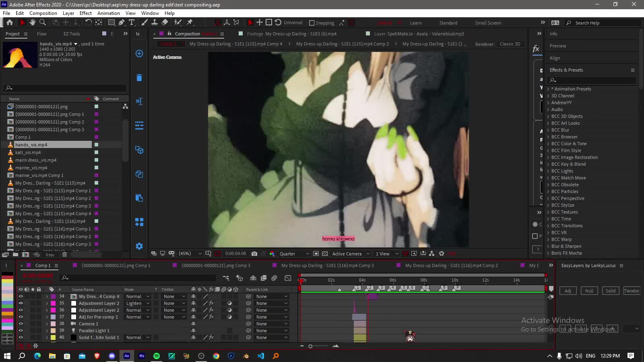
Task: Expand the BCC Blur effects category
Action: click(x=560, y=130)
